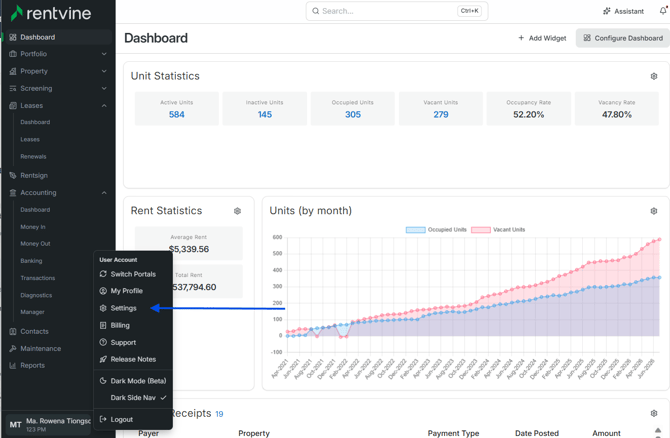Enable Dark Mode (Beta)
The width and height of the screenshot is (670, 438).
point(133,381)
